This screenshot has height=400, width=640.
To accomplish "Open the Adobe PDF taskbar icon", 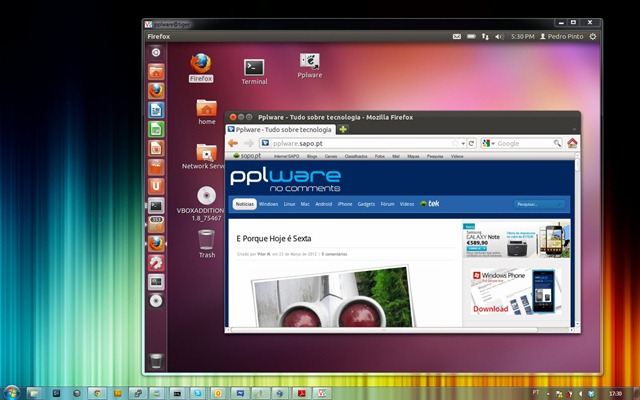I will [x=301, y=393].
